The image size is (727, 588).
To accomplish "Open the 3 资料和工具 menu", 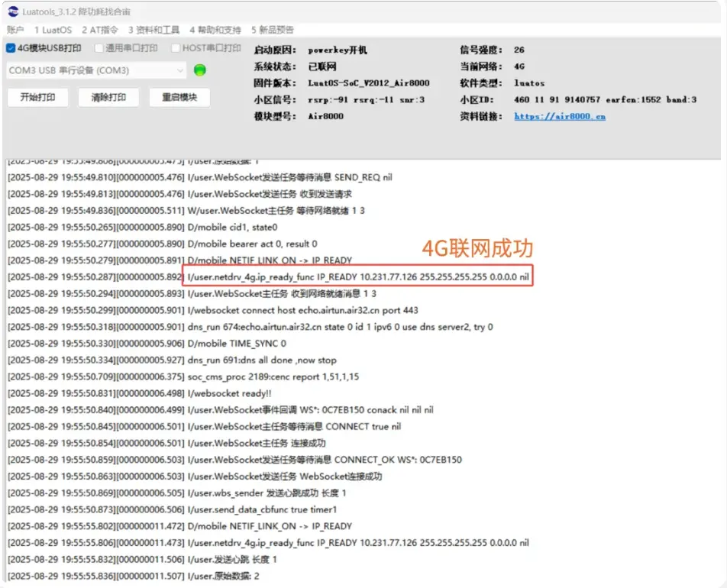I will tap(153, 30).
